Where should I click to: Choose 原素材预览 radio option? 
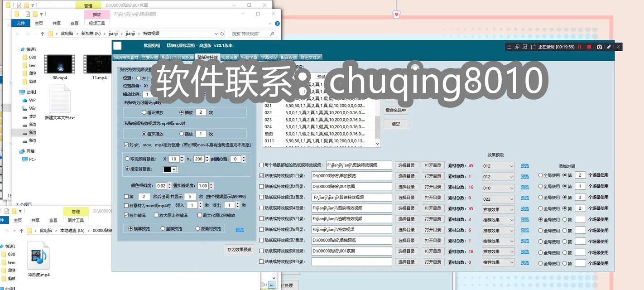tap(198, 229)
